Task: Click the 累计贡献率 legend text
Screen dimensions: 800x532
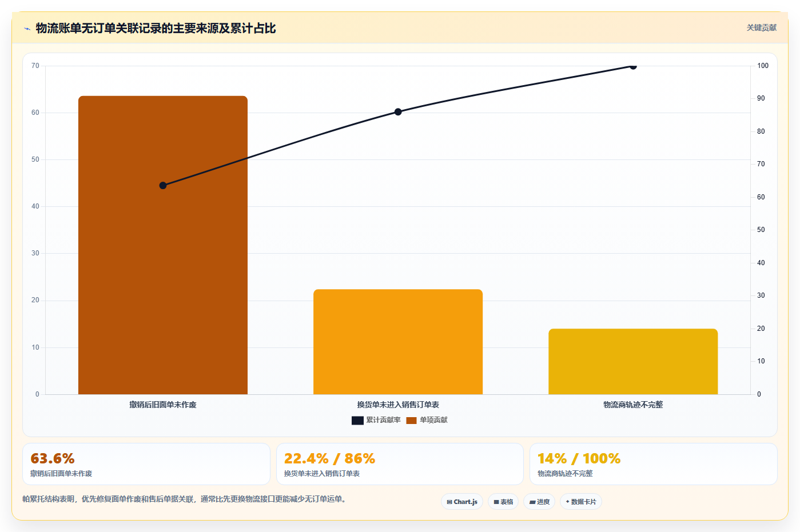Action: point(383,420)
